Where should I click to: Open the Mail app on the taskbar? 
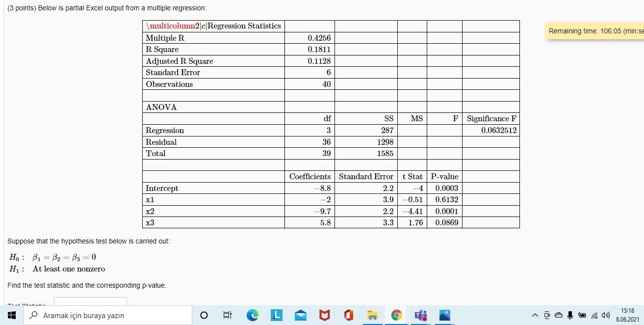point(301,316)
